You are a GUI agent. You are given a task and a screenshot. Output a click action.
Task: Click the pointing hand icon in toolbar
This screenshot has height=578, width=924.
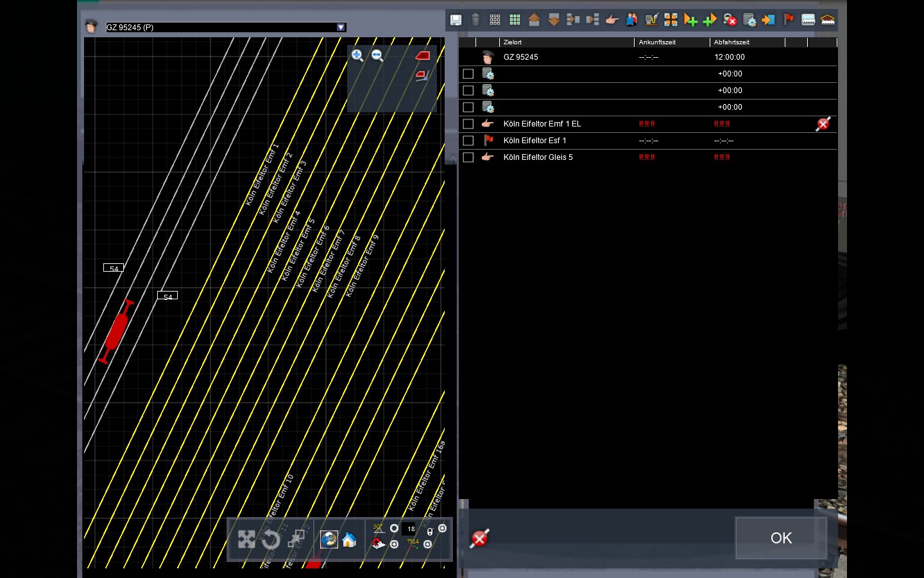pos(612,20)
